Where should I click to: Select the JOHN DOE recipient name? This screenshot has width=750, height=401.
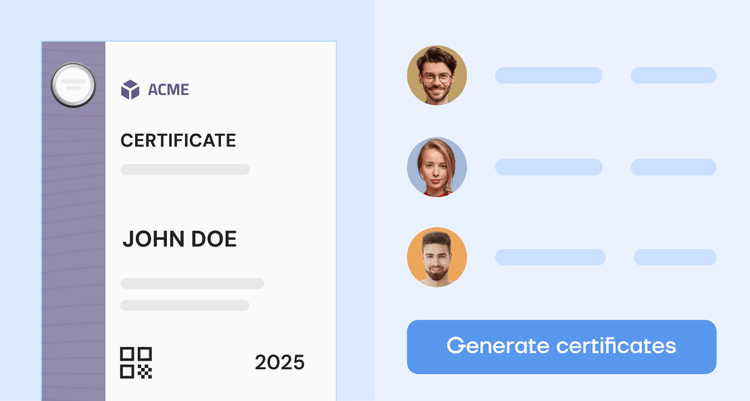(180, 240)
